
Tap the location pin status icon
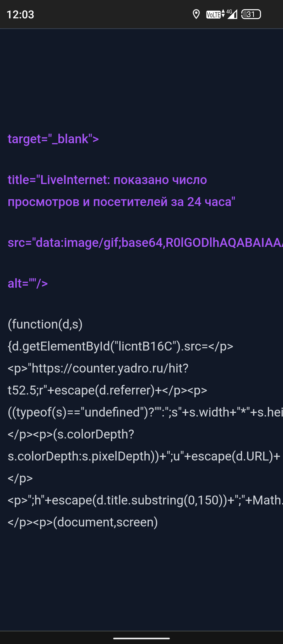(196, 14)
